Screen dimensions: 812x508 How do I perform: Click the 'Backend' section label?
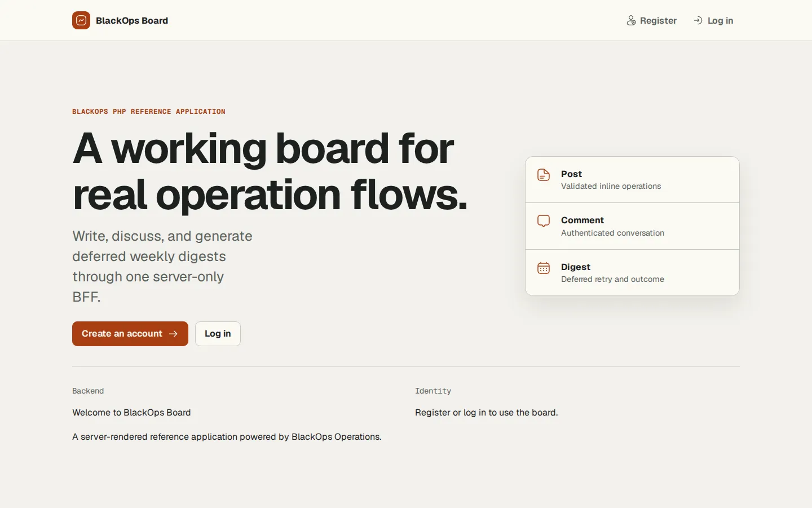coord(88,391)
